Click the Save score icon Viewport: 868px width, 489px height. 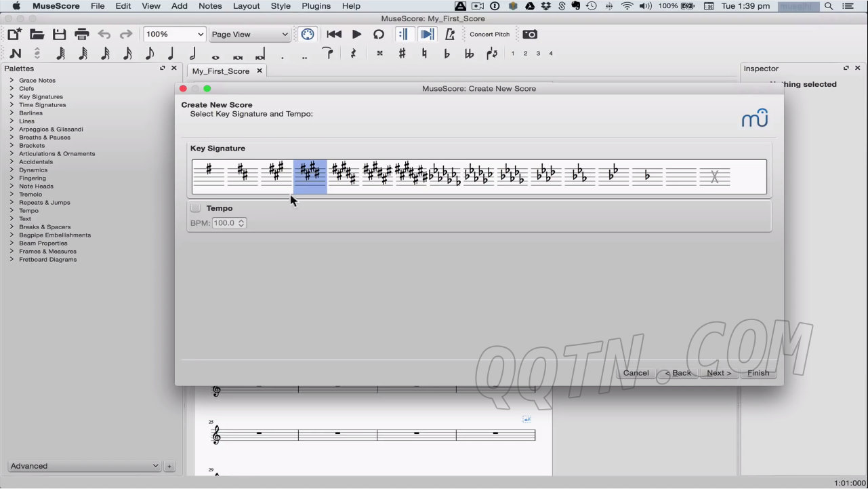pos(60,35)
